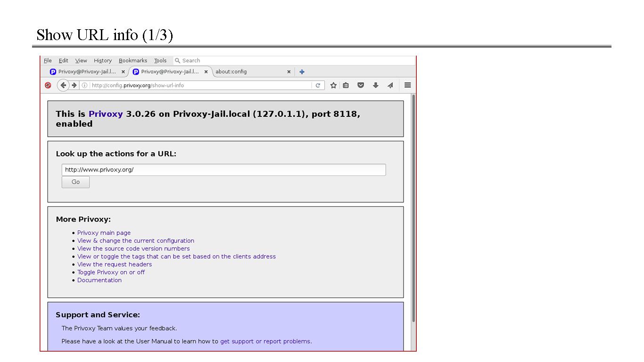644x362 pixels.
Task: Close the first Privoxy tab
Action: (x=123, y=72)
